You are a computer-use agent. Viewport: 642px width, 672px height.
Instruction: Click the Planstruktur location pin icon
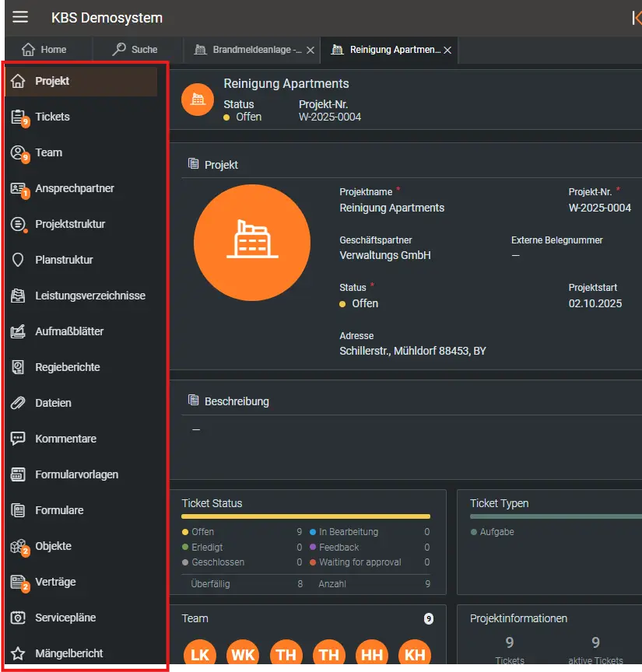click(x=18, y=260)
